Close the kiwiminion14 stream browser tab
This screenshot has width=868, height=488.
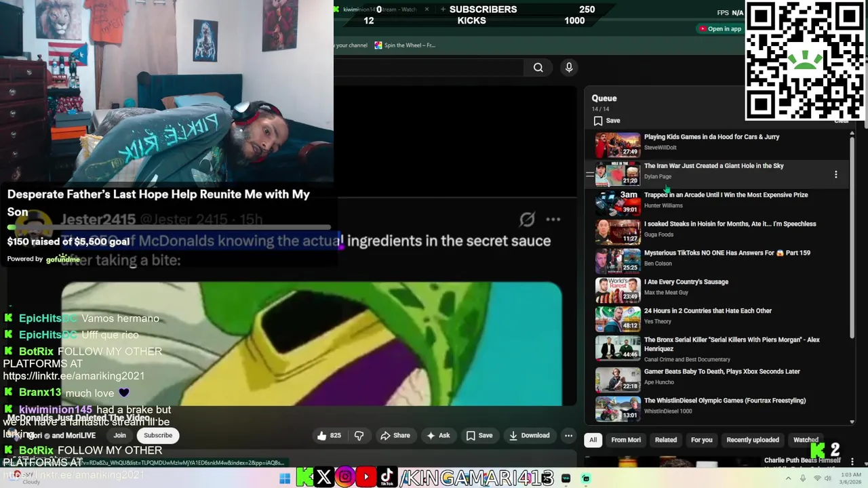[427, 9]
